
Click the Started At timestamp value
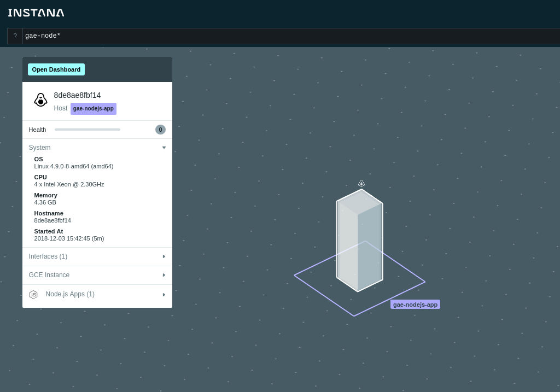[69, 238]
